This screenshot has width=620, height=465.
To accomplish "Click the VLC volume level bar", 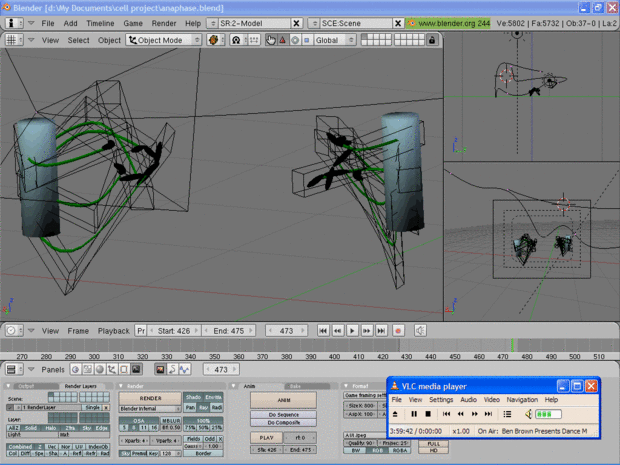I will pyautogui.click(x=550, y=414).
